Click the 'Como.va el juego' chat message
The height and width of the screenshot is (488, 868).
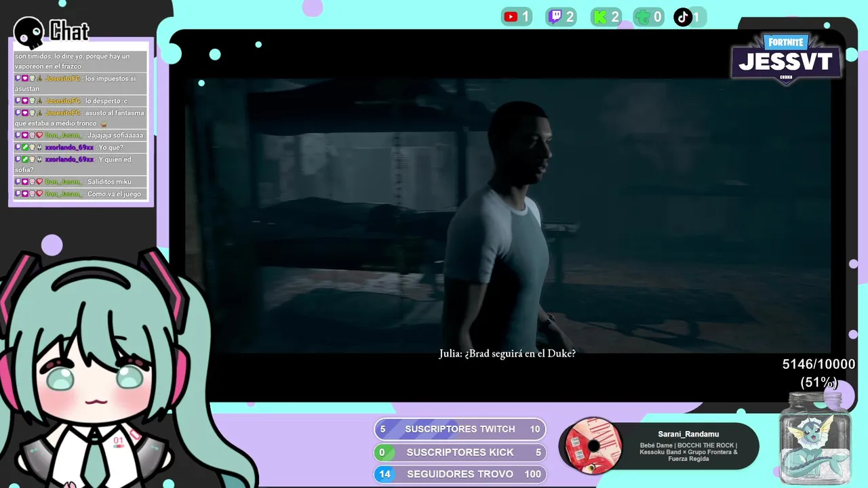(80, 194)
